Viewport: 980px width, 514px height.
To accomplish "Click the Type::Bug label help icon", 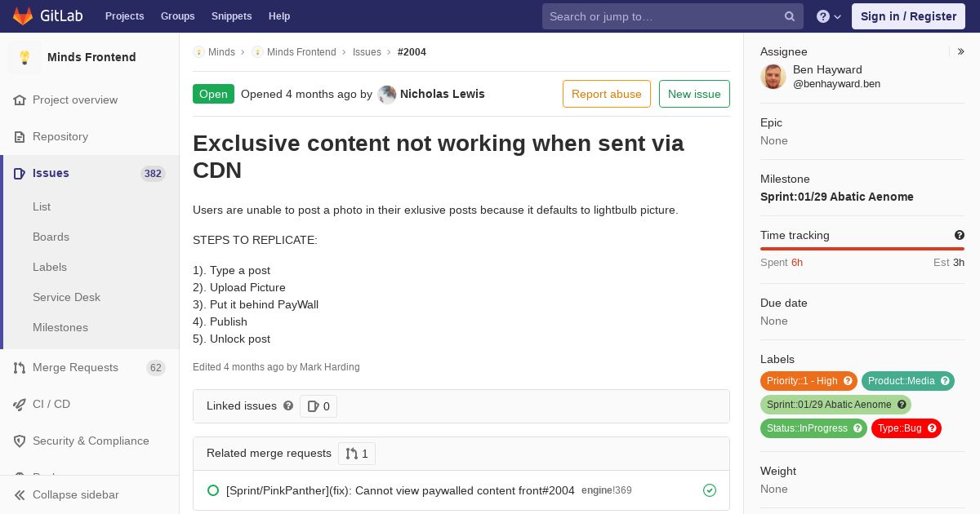I will [932, 428].
